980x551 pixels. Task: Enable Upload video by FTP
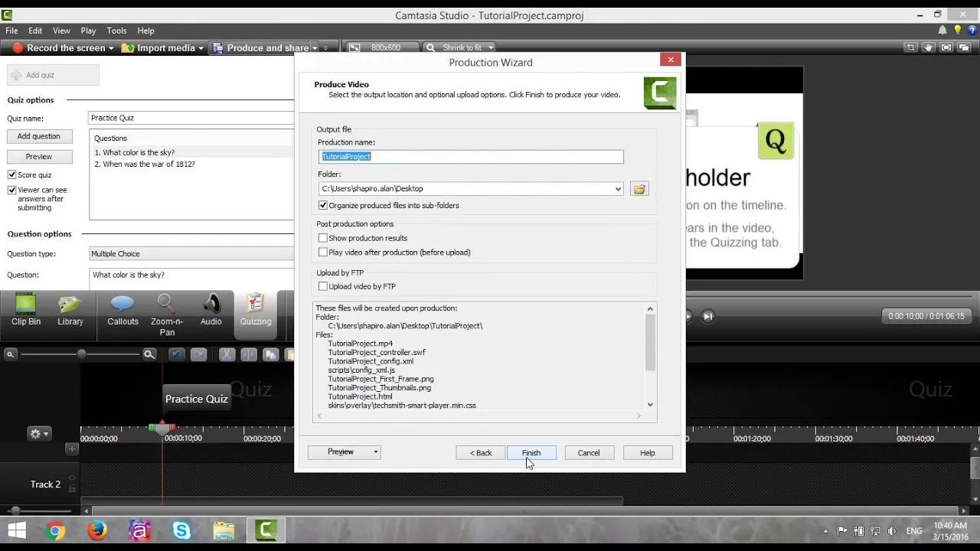pos(323,286)
